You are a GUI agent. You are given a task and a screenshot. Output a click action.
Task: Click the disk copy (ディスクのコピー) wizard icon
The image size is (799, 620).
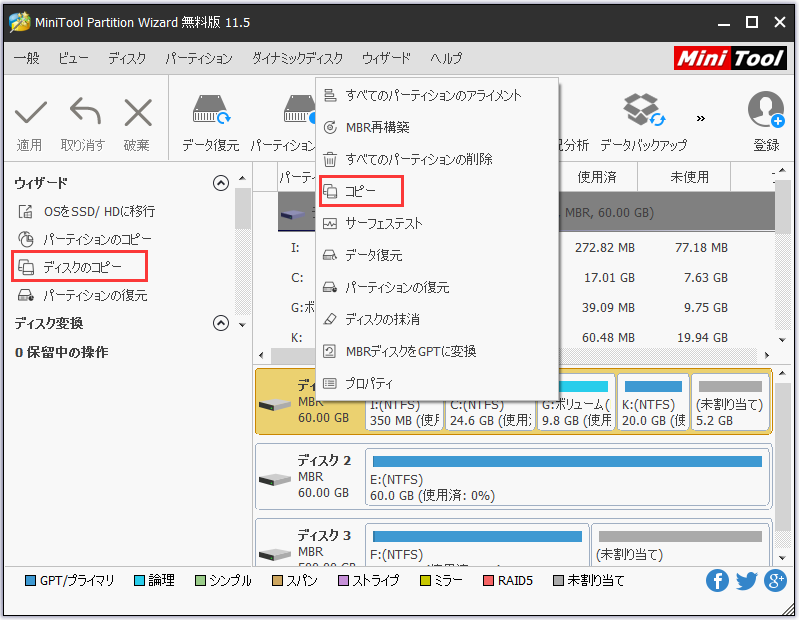[x=25, y=267]
